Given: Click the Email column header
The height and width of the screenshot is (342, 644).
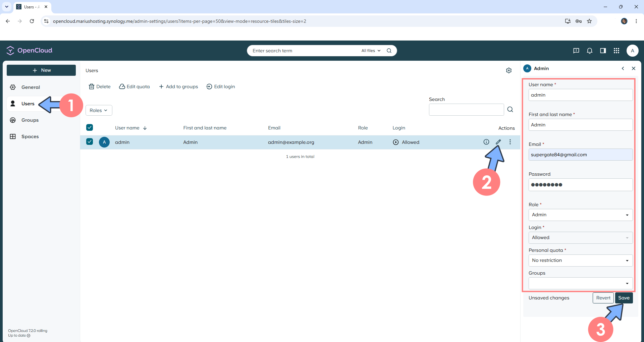Looking at the screenshot, I should click(x=274, y=128).
